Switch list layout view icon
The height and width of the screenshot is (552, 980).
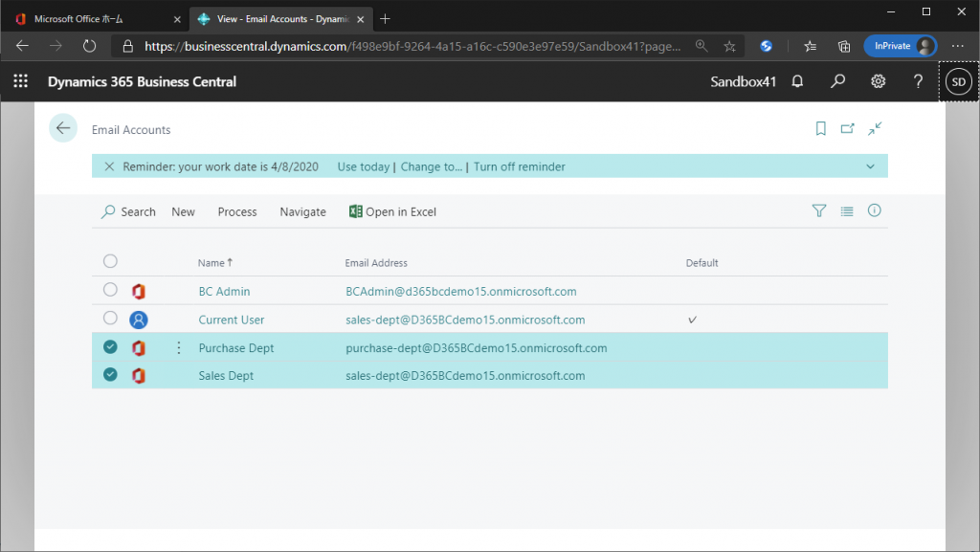click(x=847, y=211)
